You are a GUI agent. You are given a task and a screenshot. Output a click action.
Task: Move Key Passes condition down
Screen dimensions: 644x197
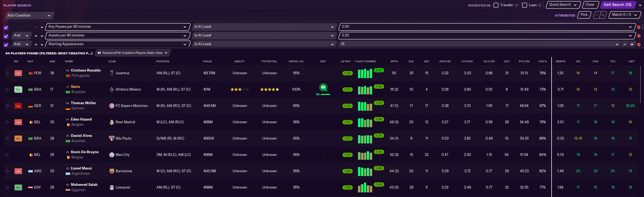(x=42, y=27)
